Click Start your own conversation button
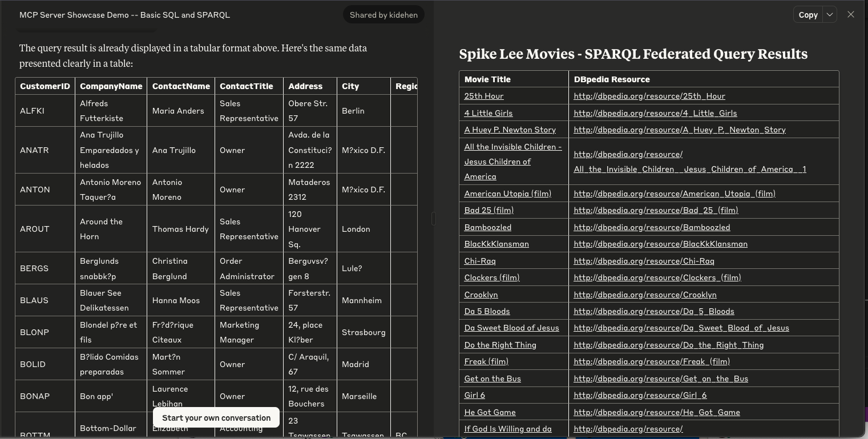 coord(216,418)
